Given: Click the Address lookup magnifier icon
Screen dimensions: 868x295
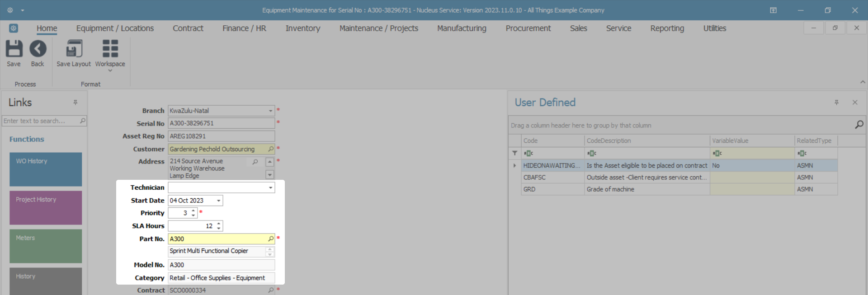Looking at the screenshot, I should (x=255, y=161).
